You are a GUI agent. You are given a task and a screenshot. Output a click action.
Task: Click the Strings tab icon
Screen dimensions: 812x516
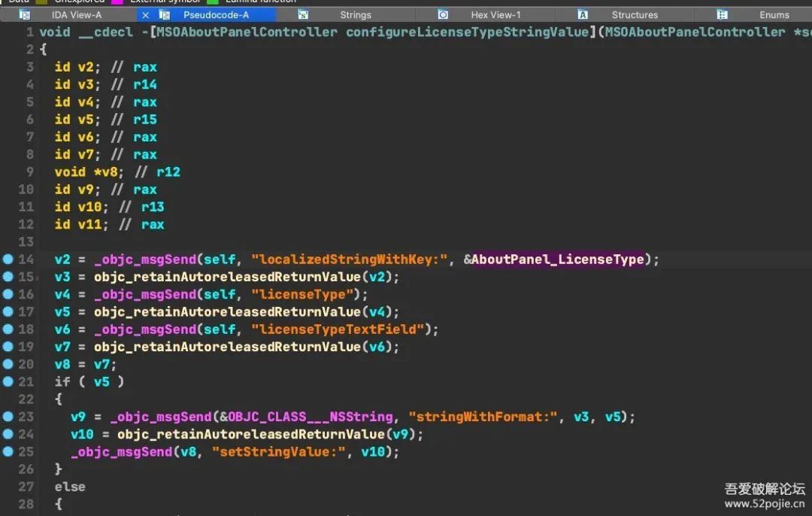point(304,14)
